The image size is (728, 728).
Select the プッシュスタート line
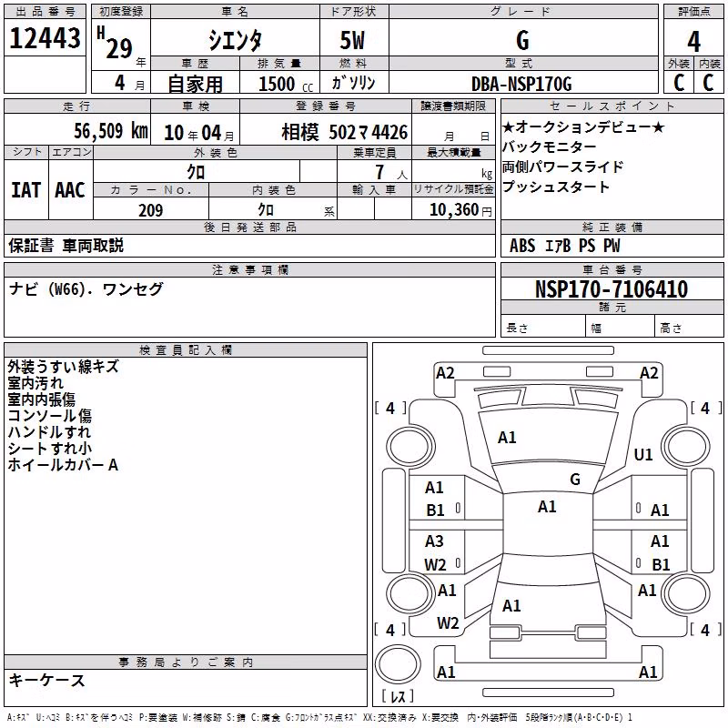click(556, 187)
